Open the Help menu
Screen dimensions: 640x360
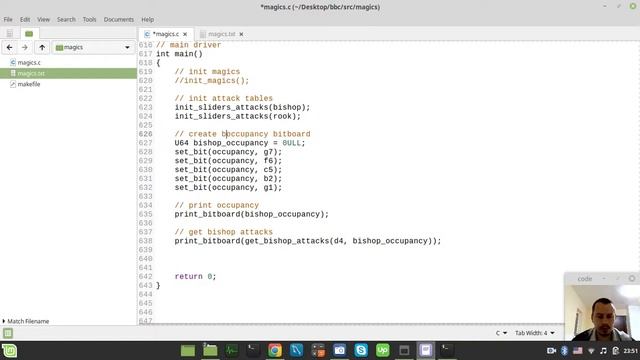click(147, 20)
